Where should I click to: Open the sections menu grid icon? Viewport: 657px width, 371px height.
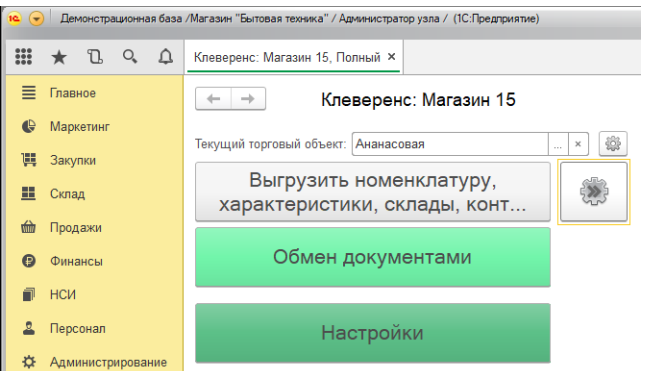(x=23, y=57)
